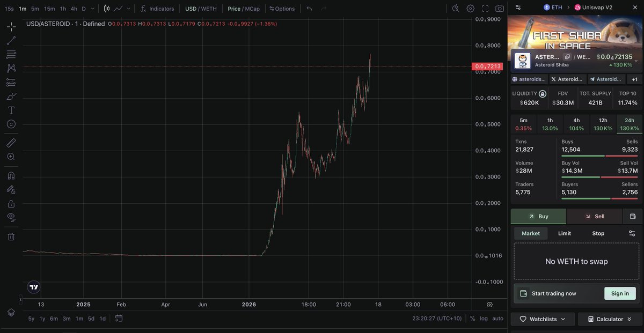The width and height of the screenshot is (644, 333).
Task: Switch to the Sell tab
Action: pos(594,217)
